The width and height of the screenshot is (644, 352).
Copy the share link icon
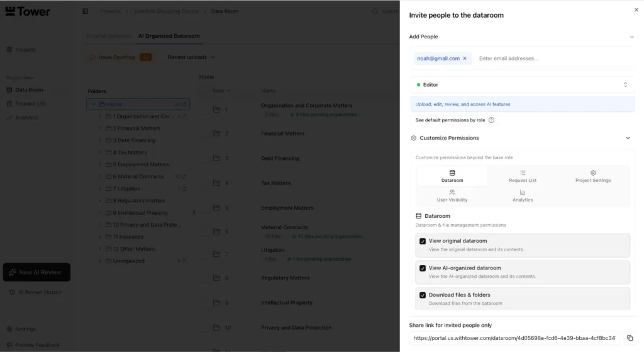[x=630, y=338]
